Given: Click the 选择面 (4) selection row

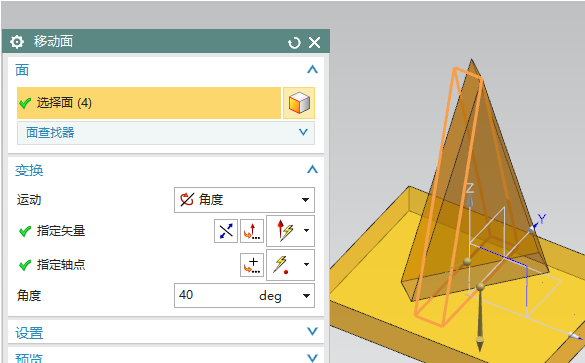Looking at the screenshot, I should tap(149, 103).
